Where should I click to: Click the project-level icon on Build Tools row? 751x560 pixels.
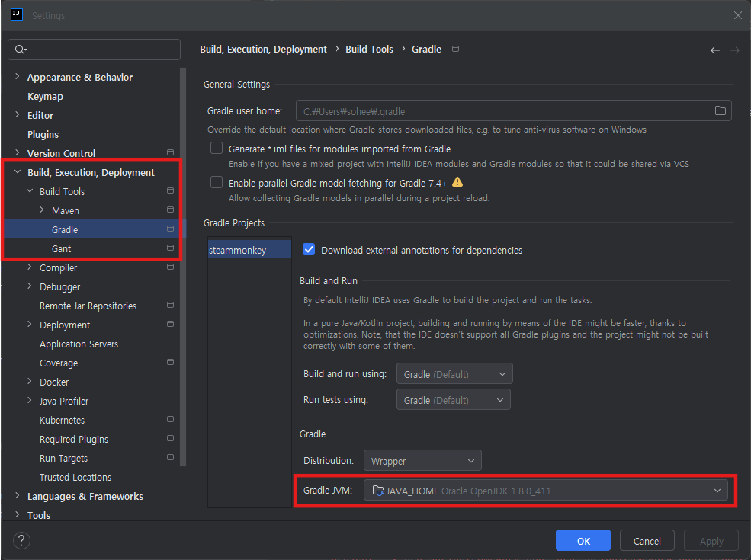coord(170,190)
